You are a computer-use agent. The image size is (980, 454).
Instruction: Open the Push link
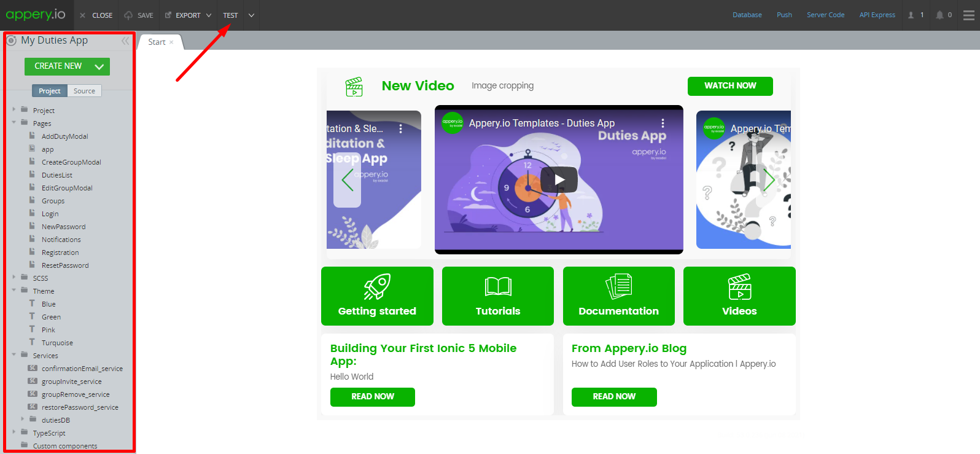(784, 15)
